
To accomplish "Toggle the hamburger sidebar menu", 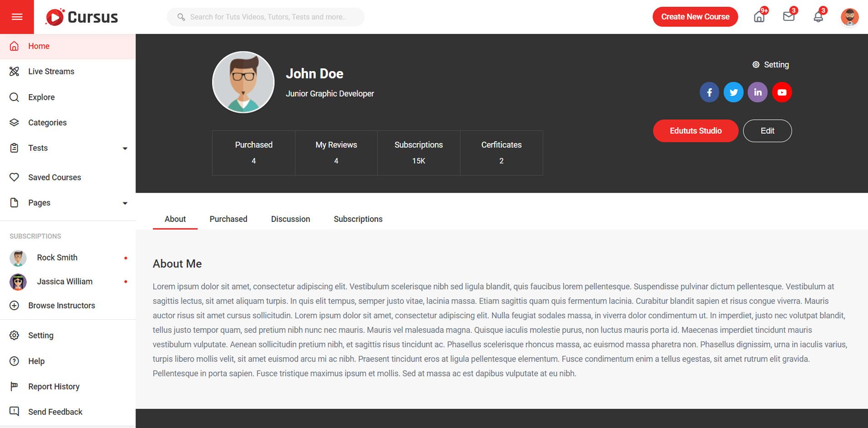I will [17, 17].
